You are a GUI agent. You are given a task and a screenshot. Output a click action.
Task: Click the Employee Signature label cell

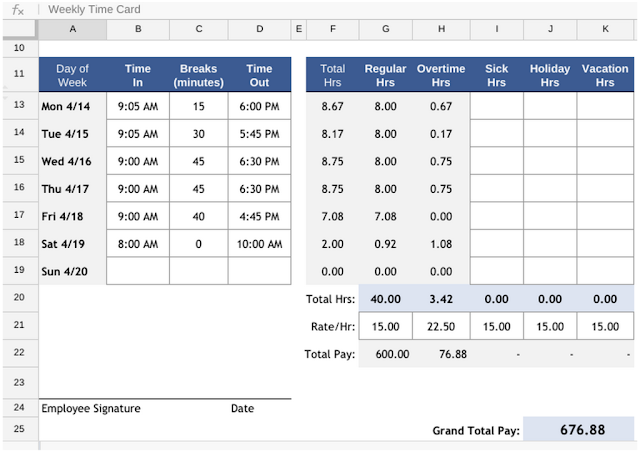[91, 408]
